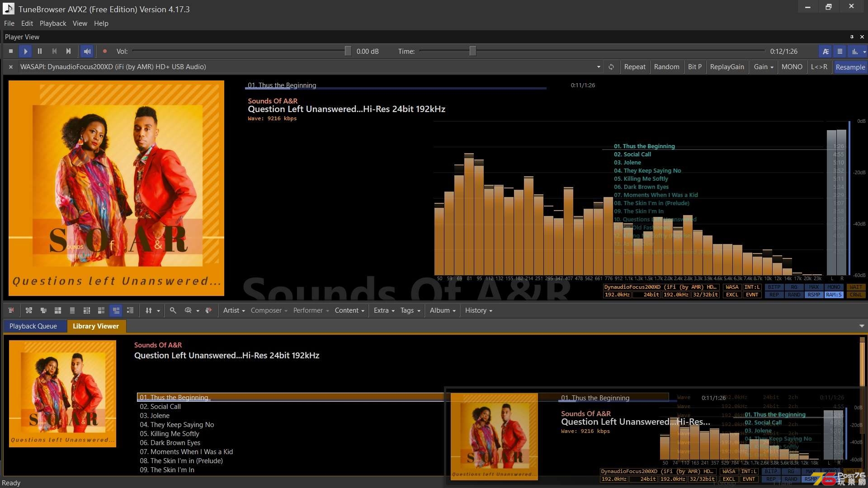Open the Gain dropdown
Screen dimensions: 868x488
(x=763, y=67)
